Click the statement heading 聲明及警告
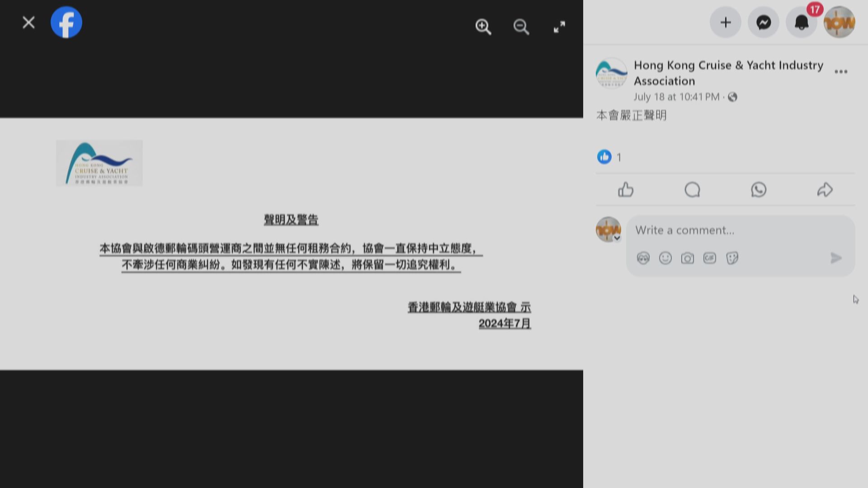The height and width of the screenshot is (488, 868). click(x=291, y=220)
